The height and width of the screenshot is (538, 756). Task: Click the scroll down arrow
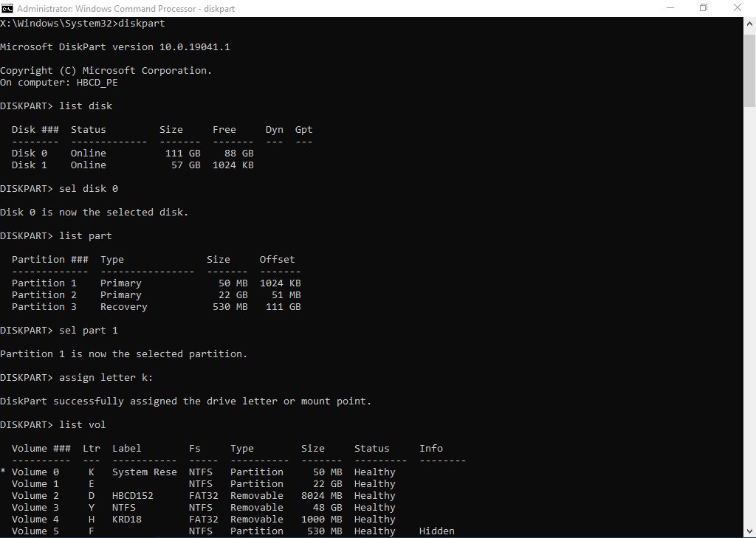(x=749, y=531)
